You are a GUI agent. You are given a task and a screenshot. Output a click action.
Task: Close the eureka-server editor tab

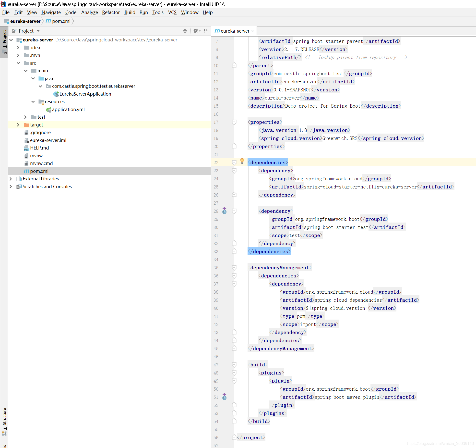click(253, 31)
